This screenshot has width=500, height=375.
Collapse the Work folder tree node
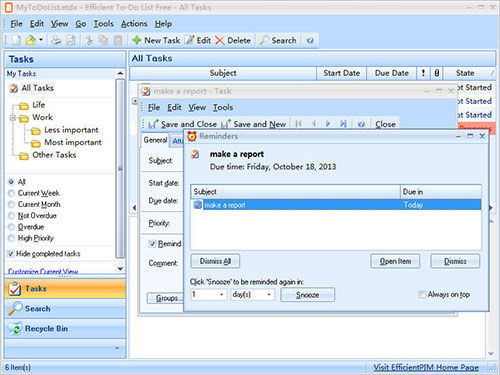pyautogui.click(x=13, y=118)
